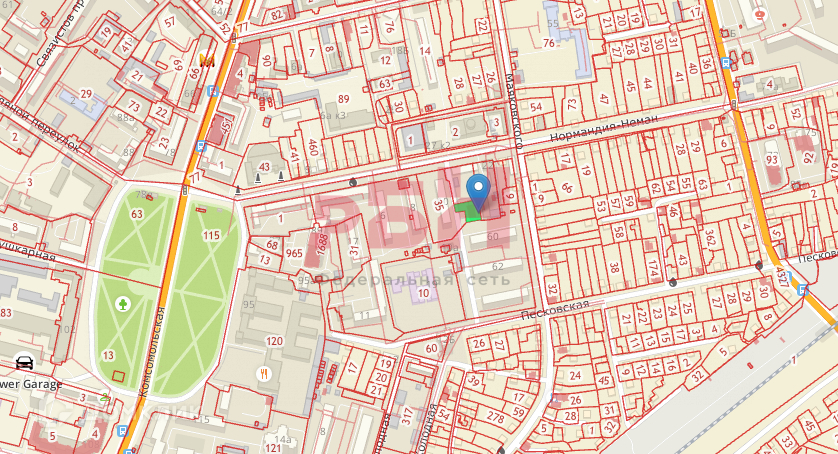Click black round marker on Песковская street
The height and width of the screenshot is (454, 838).
click(673, 282)
